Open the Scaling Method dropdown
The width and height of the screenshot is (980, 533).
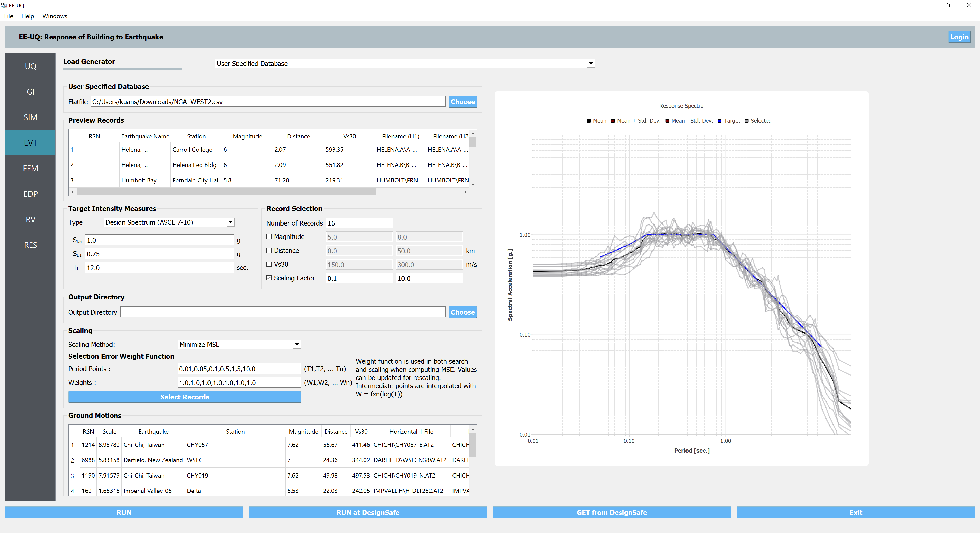click(x=239, y=344)
